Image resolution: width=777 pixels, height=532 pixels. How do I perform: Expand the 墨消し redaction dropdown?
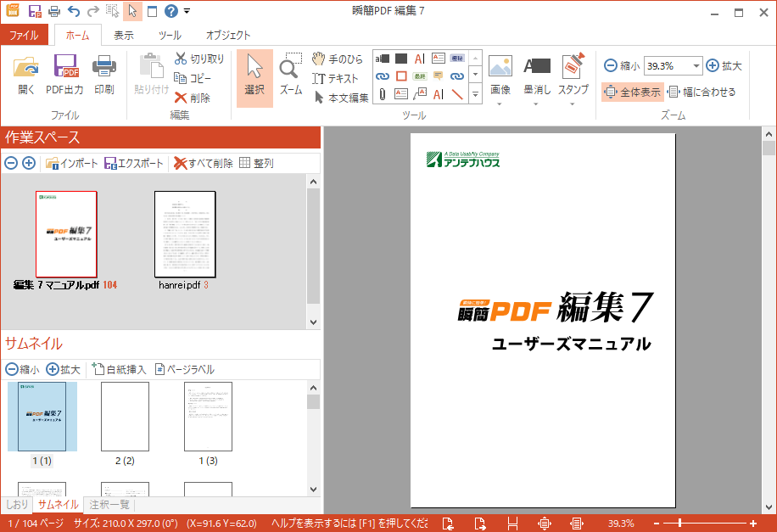(x=536, y=104)
